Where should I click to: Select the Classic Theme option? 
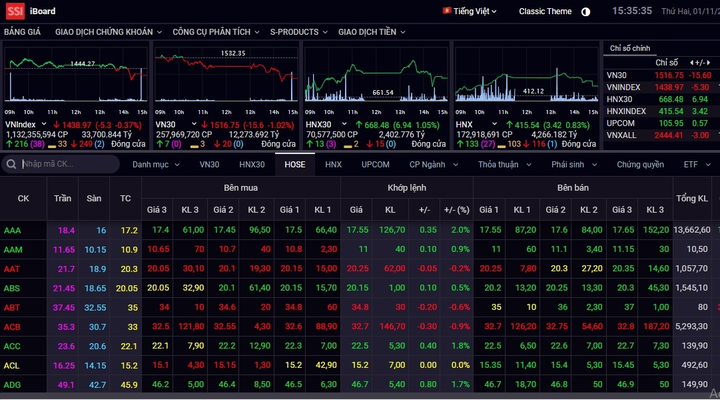click(545, 11)
